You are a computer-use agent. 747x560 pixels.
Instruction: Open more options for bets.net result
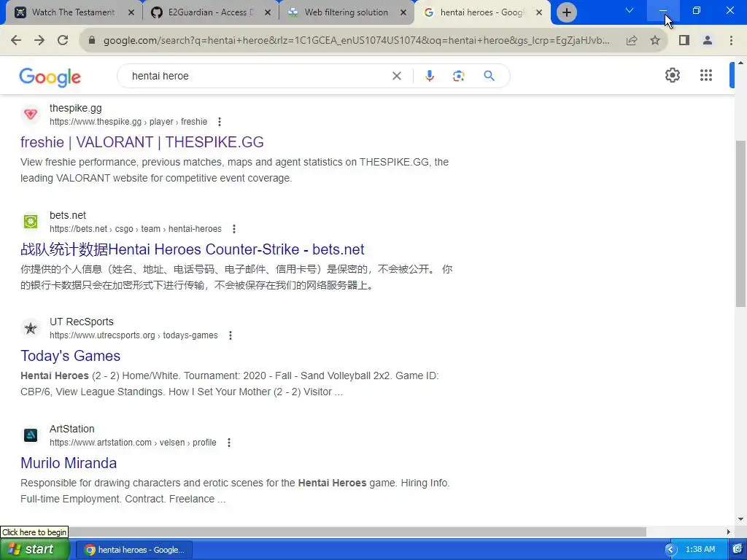tap(234, 229)
